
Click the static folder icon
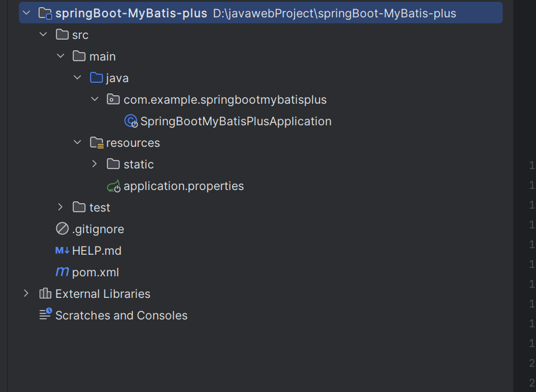pyautogui.click(x=113, y=164)
